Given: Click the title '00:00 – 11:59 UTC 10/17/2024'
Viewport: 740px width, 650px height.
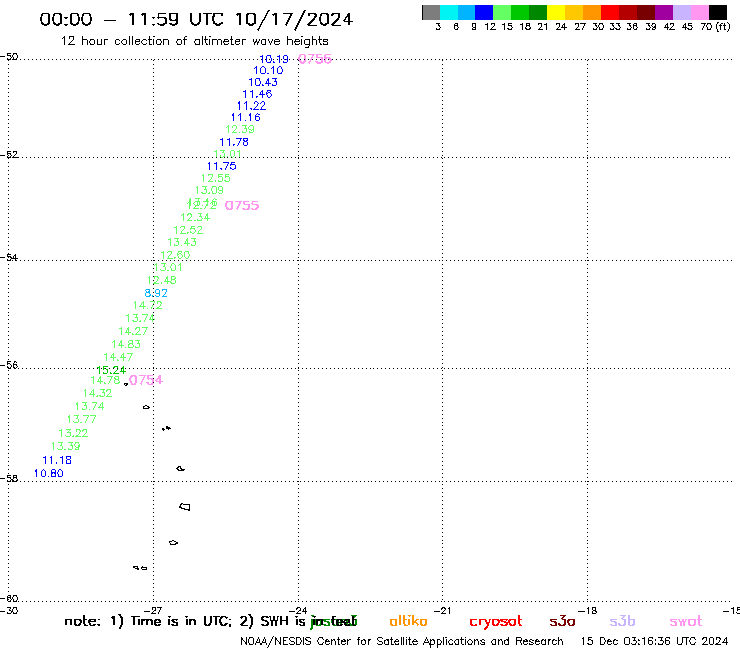Looking at the screenshot, I should click(x=196, y=19).
